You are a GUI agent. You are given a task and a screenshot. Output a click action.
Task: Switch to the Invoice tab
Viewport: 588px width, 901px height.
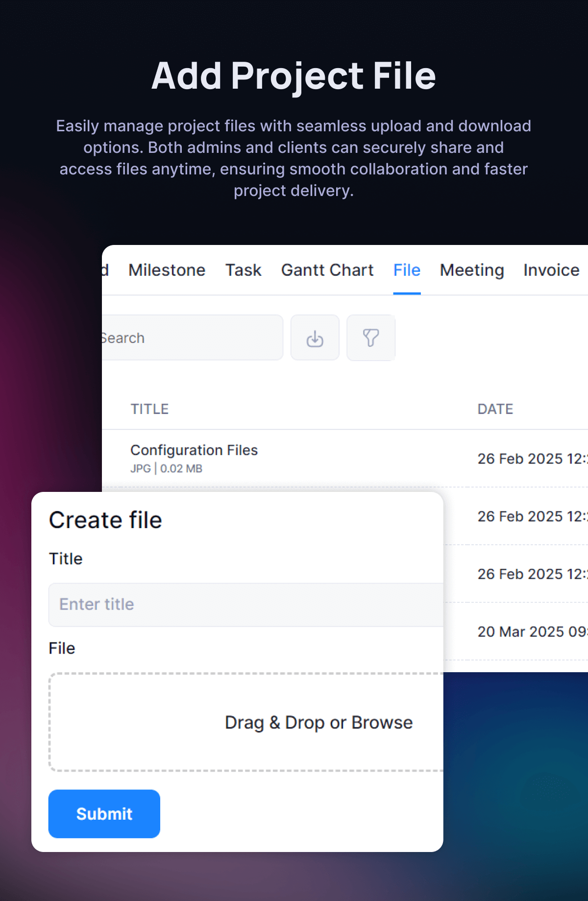(x=551, y=270)
